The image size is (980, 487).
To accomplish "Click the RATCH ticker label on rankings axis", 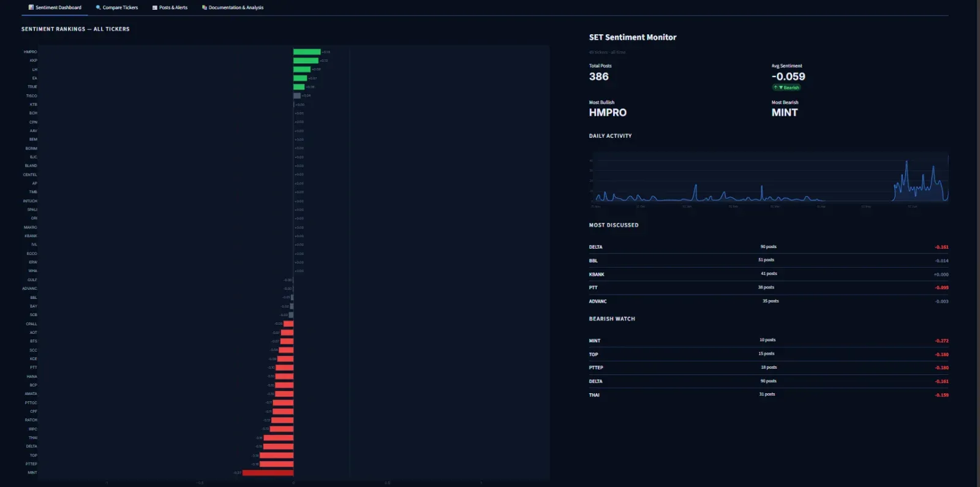I will pos(31,420).
